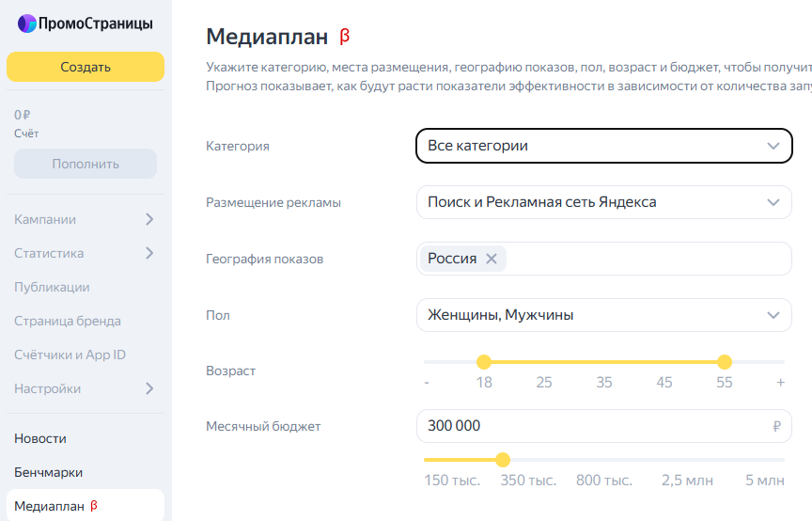Viewport: 812px width, 521px height.
Task: Click the ruble sign in the budget field
Action: [776, 426]
